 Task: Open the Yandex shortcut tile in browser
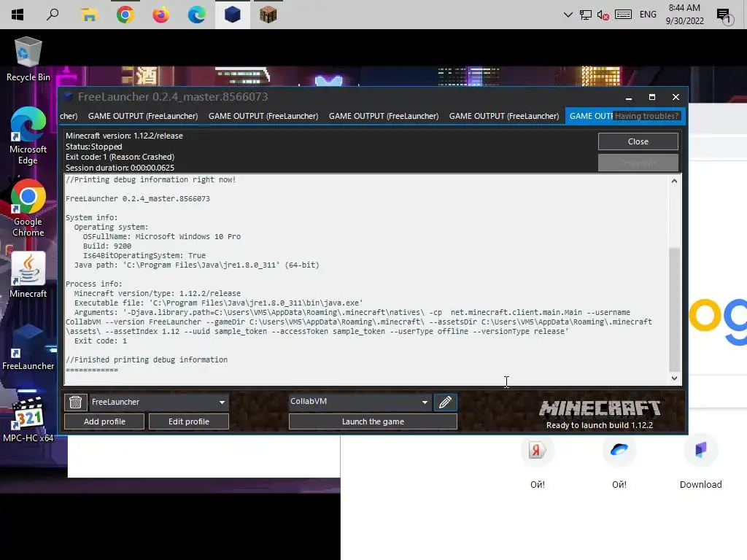(538, 451)
